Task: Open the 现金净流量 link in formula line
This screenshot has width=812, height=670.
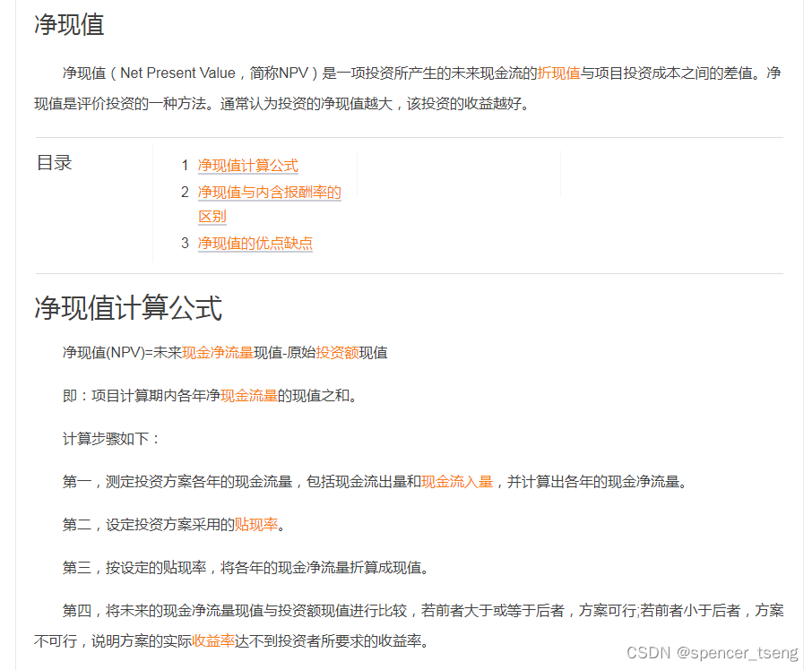Action: coord(218,353)
